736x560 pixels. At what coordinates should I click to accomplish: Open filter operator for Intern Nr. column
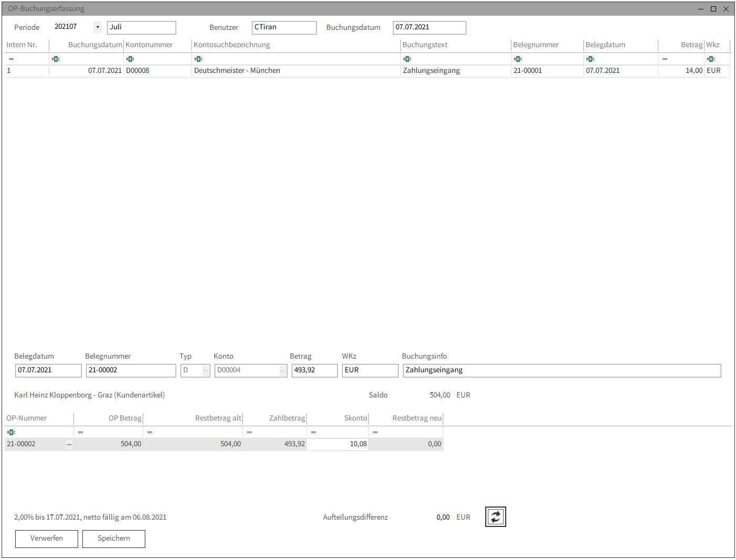tap(11, 59)
